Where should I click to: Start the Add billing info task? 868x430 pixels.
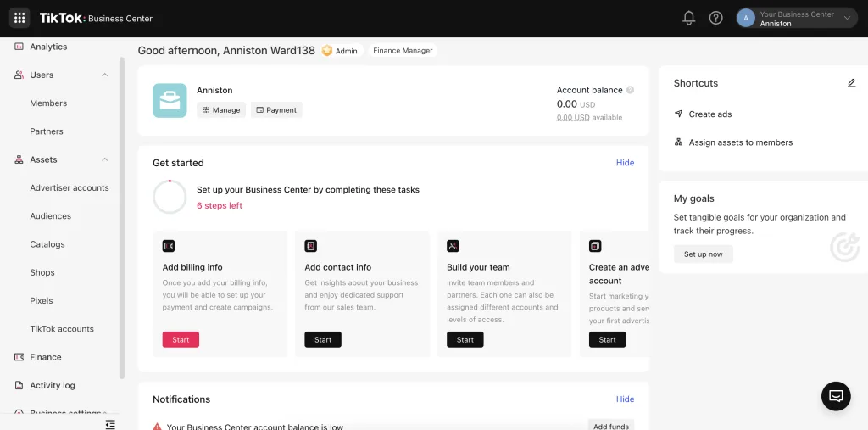(181, 340)
